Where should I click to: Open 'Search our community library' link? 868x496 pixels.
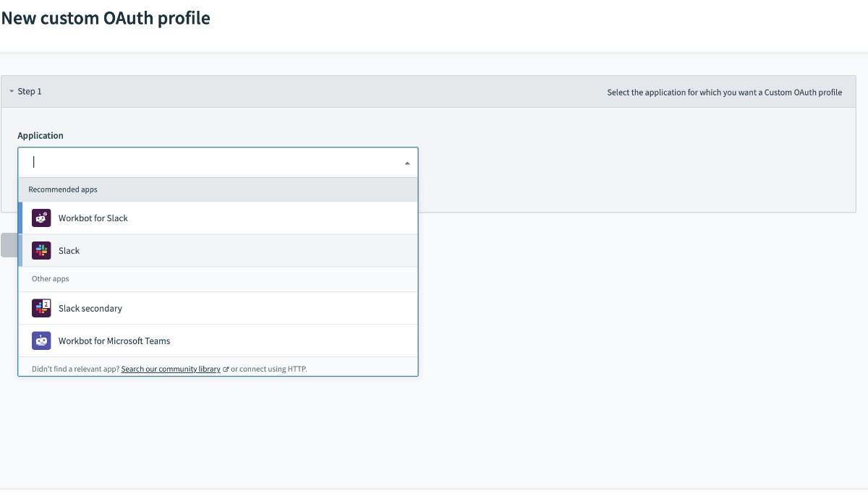(171, 369)
